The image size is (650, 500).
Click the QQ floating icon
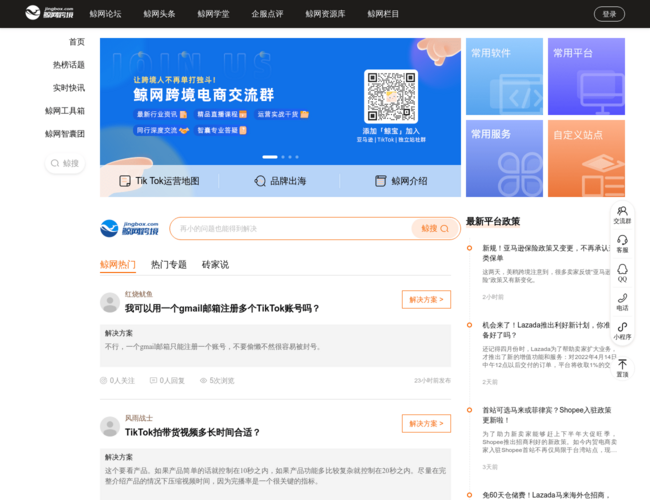pyautogui.click(x=622, y=273)
